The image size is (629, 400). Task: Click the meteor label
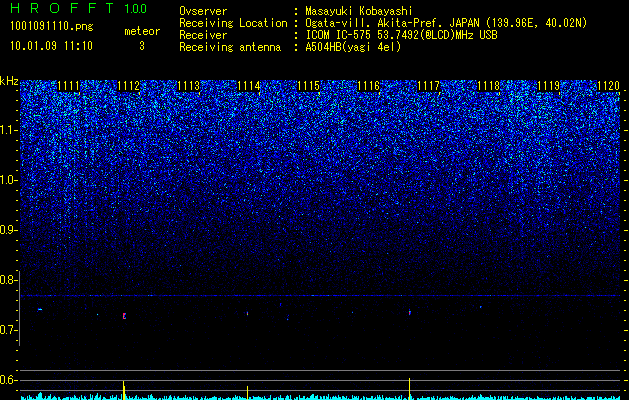142,31
